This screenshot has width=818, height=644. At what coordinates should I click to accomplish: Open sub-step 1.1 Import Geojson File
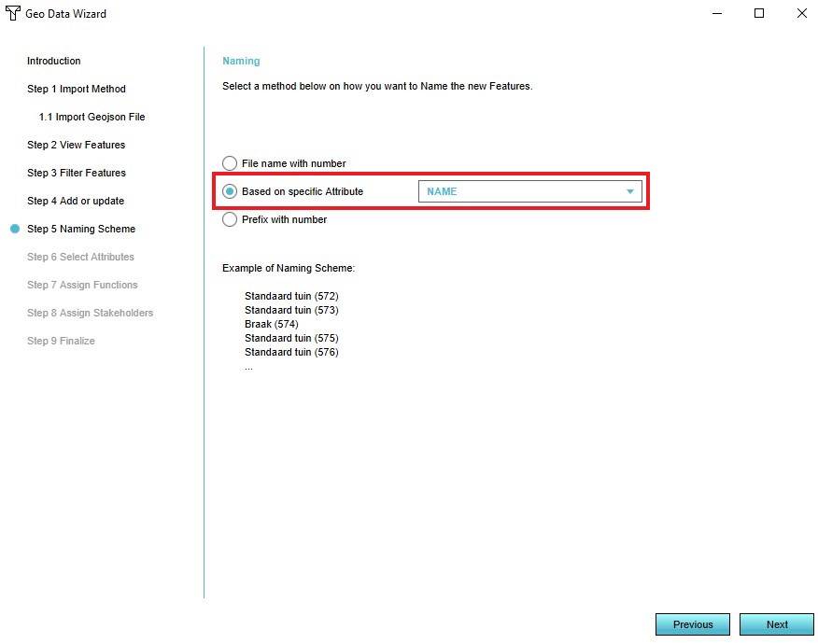pyautogui.click(x=92, y=117)
